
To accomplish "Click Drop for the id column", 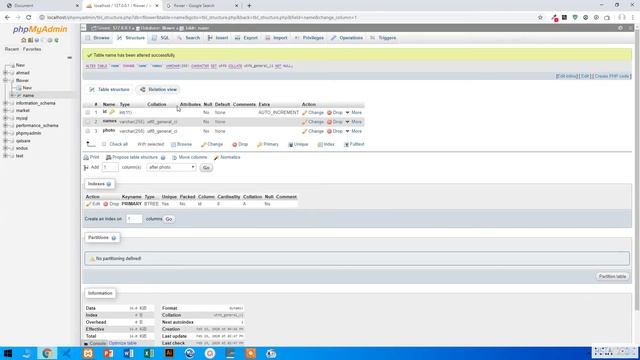I will click(335, 112).
